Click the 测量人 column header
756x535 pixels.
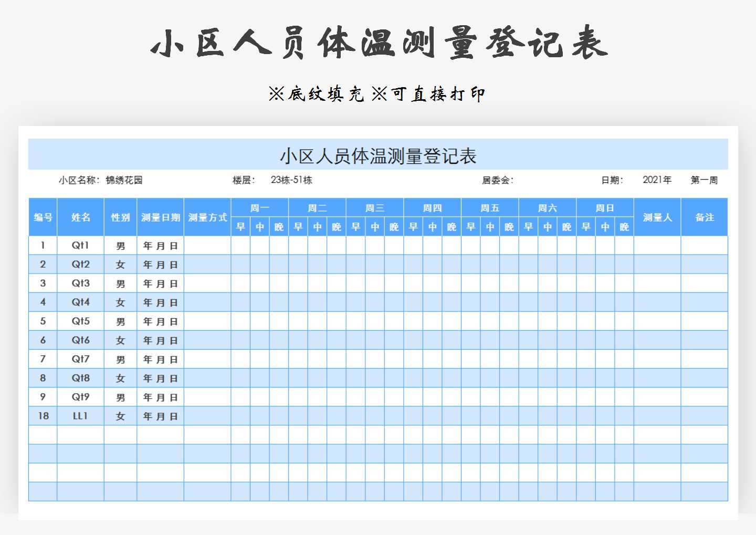point(657,217)
